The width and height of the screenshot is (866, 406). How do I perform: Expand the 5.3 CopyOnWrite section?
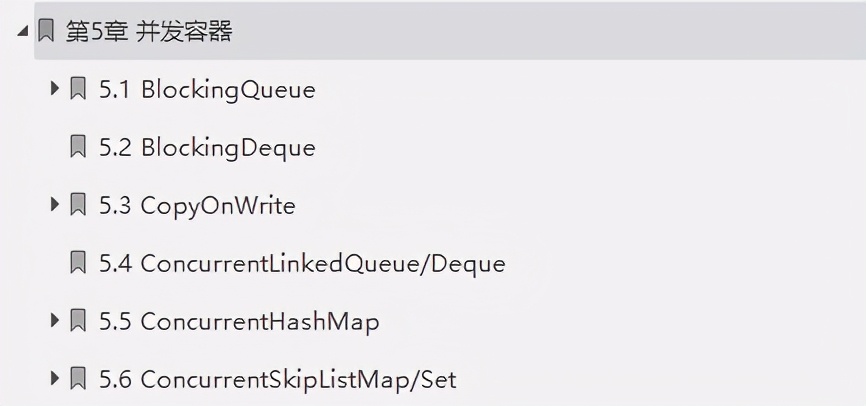[55, 206]
